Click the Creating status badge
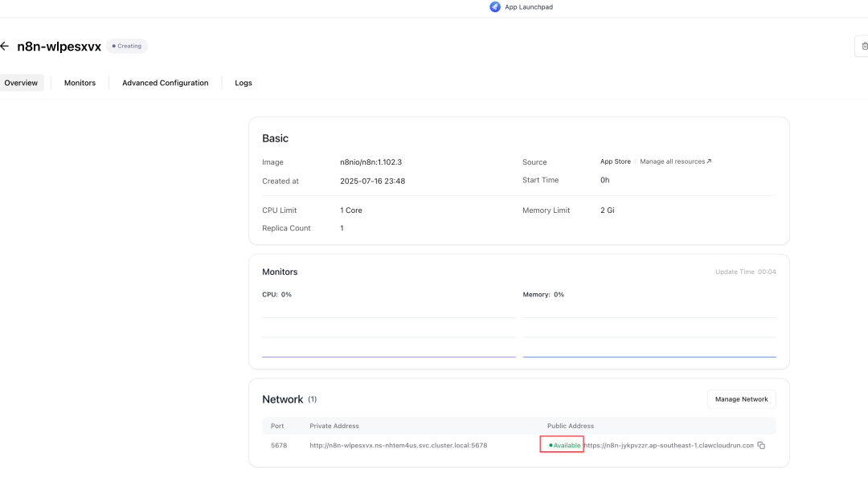868x482 pixels. [x=127, y=47]
